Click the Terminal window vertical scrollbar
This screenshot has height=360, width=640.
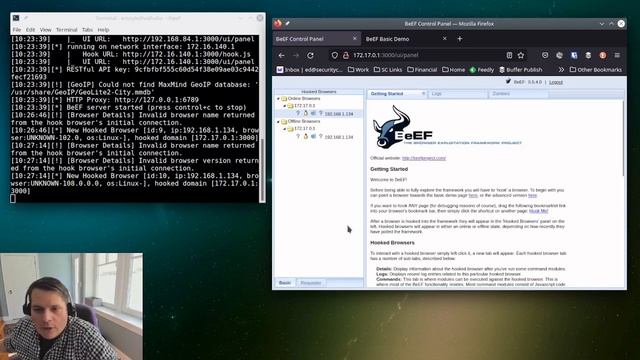click(262, 169)
